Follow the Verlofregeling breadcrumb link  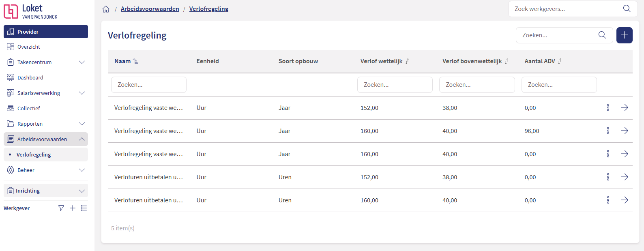(x=209, y=9)
